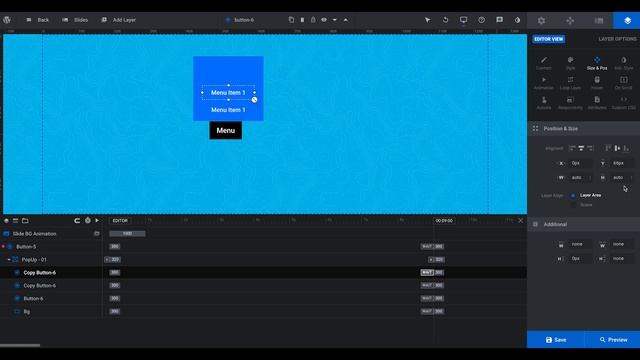
Task: Select the pointer selection tool
Action: [x=427, y=20]
